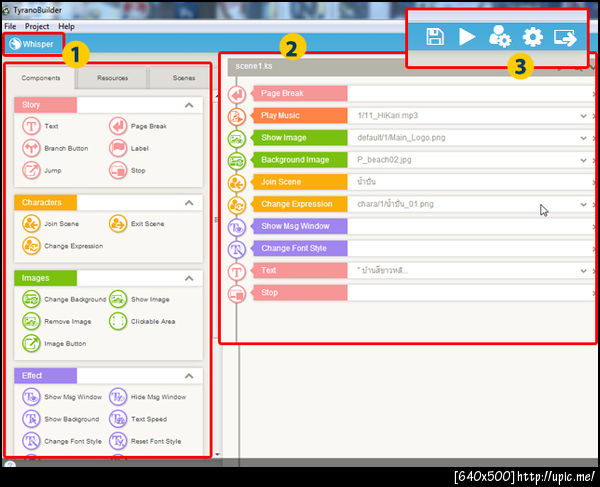Click the Background Image timeline node icon
Screen dimensions: 600x487
click(x=237, y=161)
